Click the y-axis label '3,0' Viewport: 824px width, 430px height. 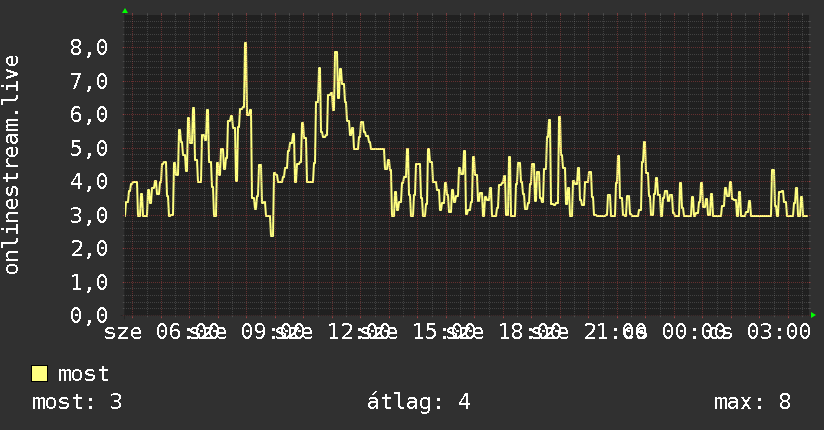click(89, 216)
